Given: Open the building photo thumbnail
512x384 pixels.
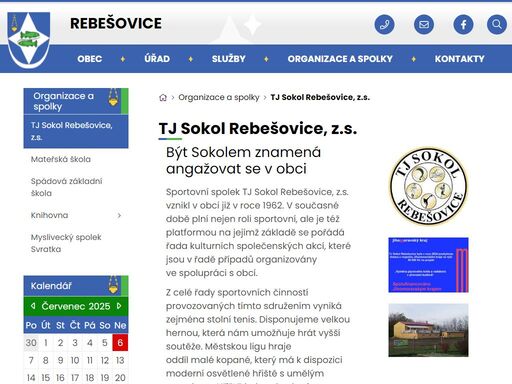Looking at the screenshot, I should point(428,330).
